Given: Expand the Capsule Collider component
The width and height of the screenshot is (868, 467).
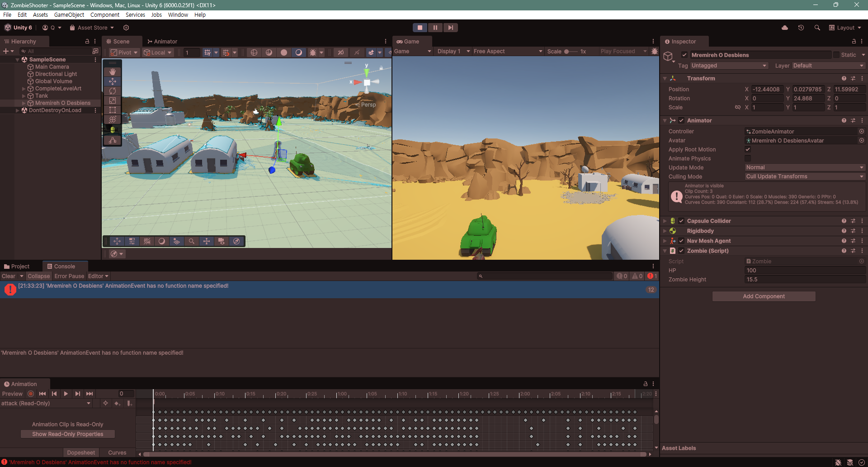Looking at the screenshot, I should tap(665, 221).
